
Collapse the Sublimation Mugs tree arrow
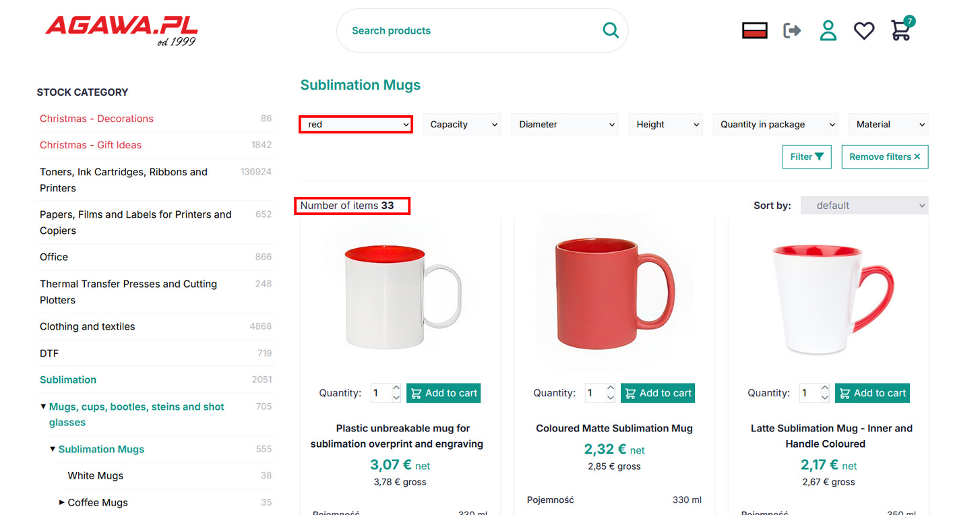[x=53, y=449]
